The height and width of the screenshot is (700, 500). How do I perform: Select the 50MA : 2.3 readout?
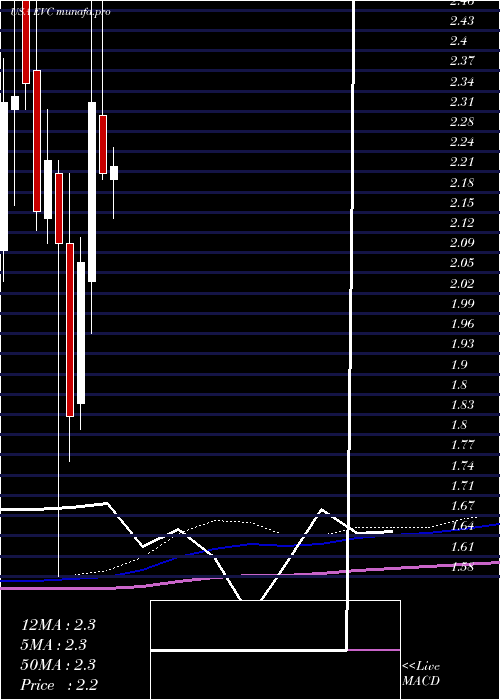tap(58, 665)
